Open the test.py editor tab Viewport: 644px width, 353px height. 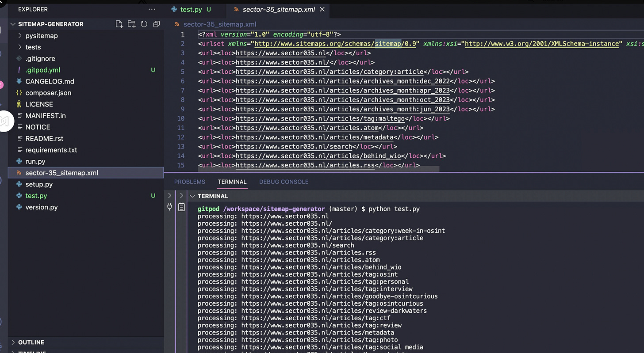tap(191, 9)
